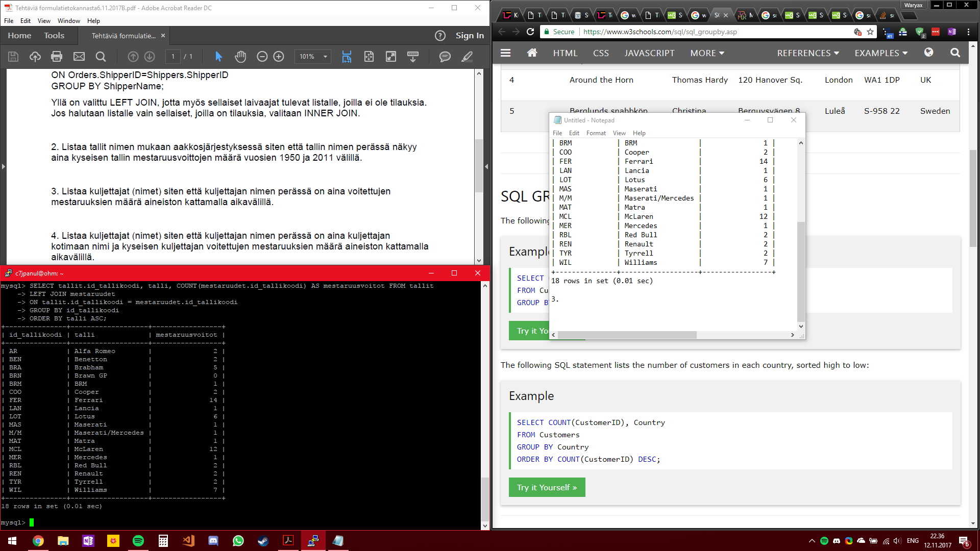The image size is (980, 551).
Task: Open the CSS link in w3schools navbar
Action: click(601, 53)
